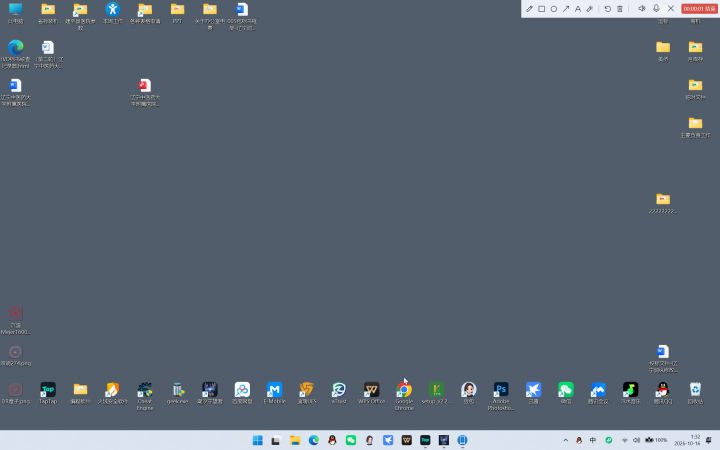Viewport: 720px width, 450px height.
Task: Launch aTrust from desktop
Action: tap(339, 393)
